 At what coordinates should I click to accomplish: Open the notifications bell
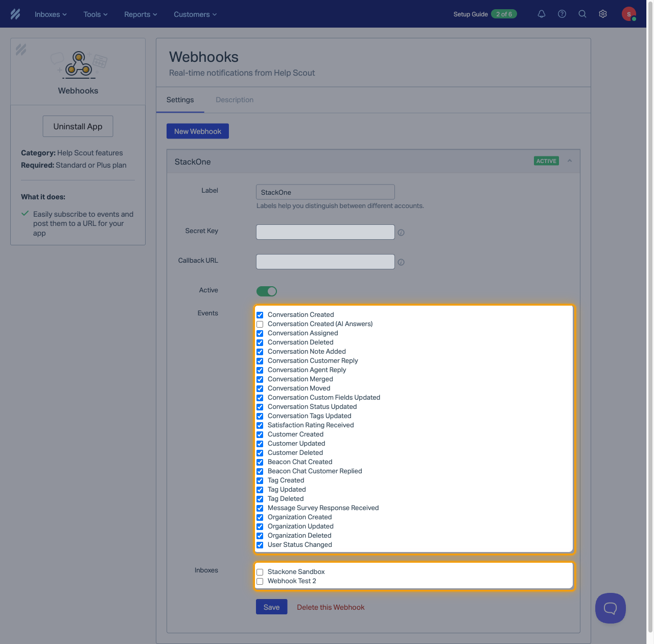(542, 14)
